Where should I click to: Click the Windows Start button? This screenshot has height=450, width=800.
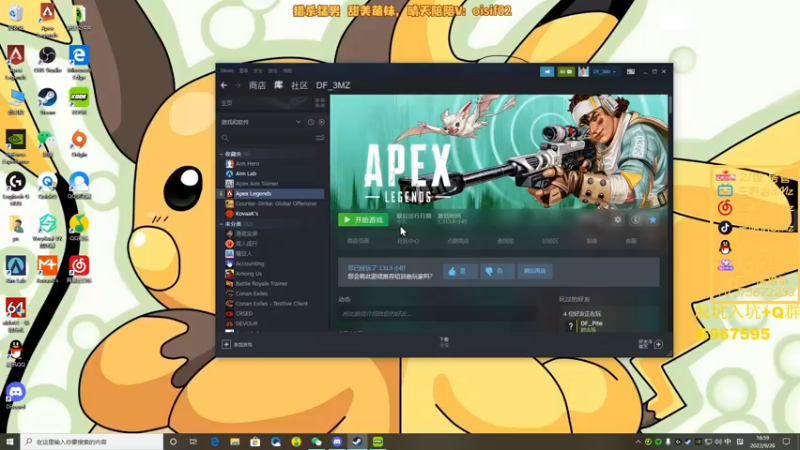10,441
